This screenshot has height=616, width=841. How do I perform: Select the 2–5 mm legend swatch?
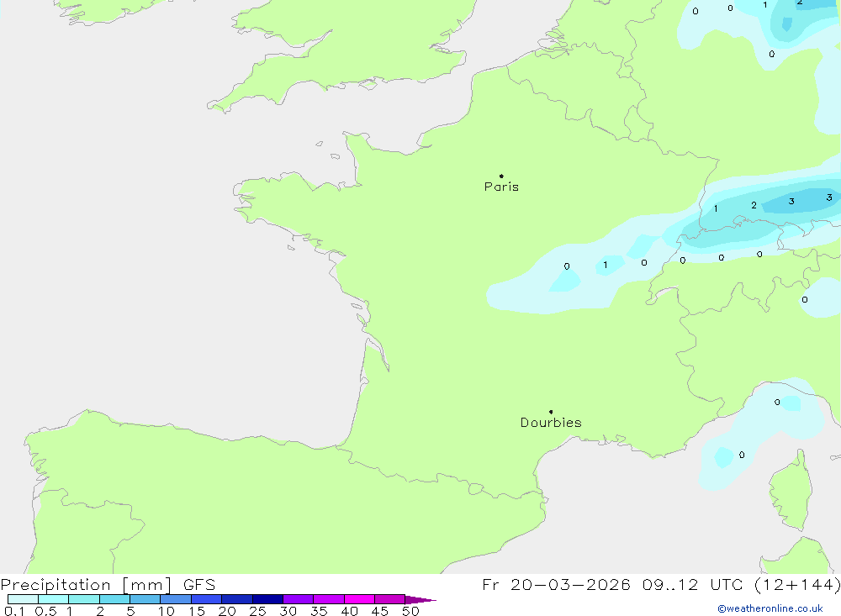[114, 599]
